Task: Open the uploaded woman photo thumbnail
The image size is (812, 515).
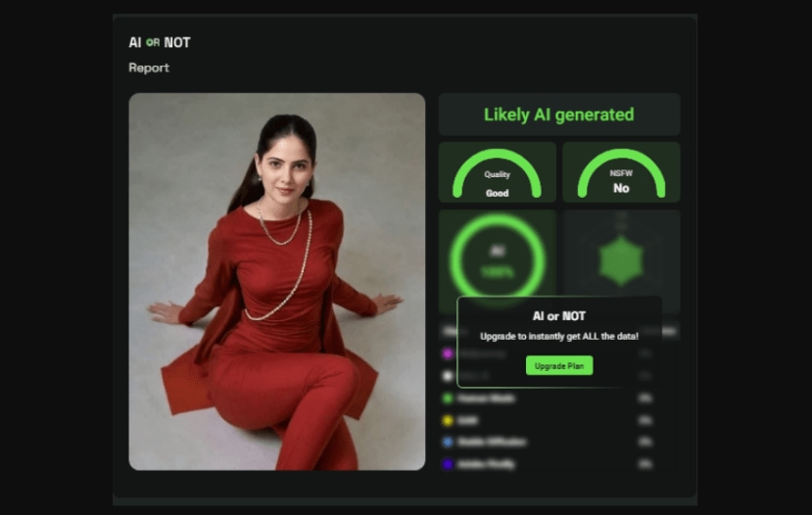Action: [x=277, y=282]
